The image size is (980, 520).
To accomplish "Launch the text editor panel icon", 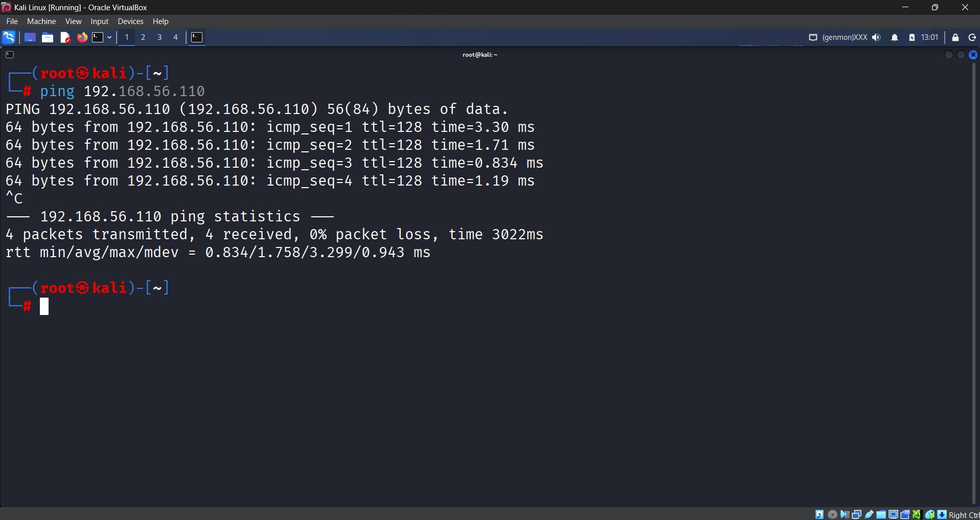I will [65, 37].
